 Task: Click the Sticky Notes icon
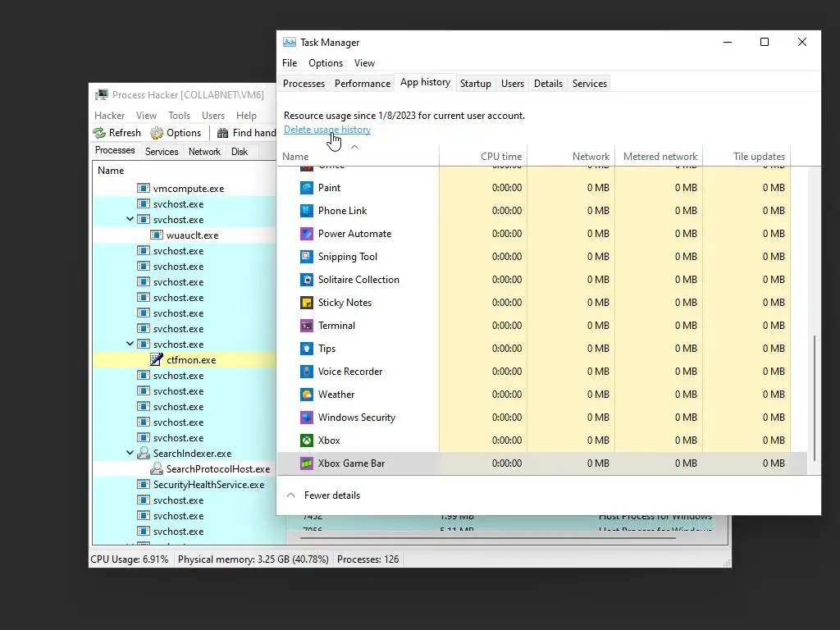307,303
